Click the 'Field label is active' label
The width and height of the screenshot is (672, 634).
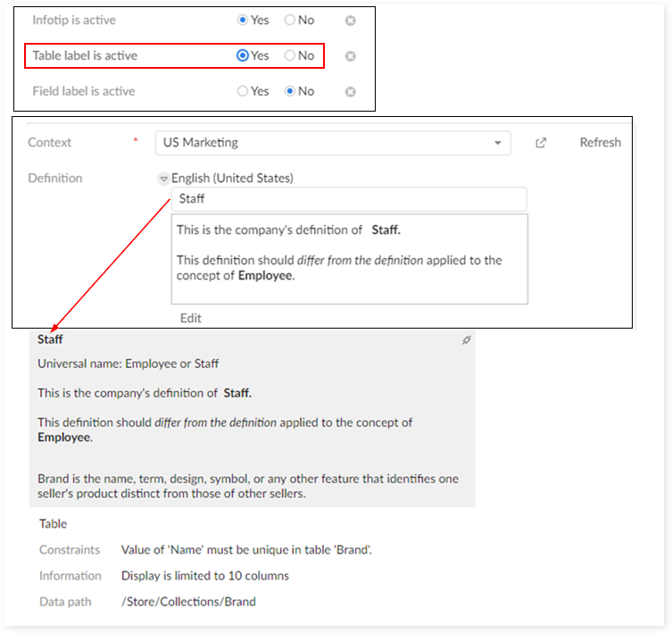pyautogui.click(x=84, y=91)
